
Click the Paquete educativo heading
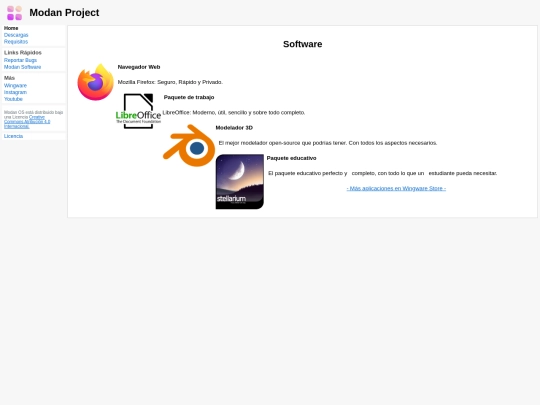(291, 158)
